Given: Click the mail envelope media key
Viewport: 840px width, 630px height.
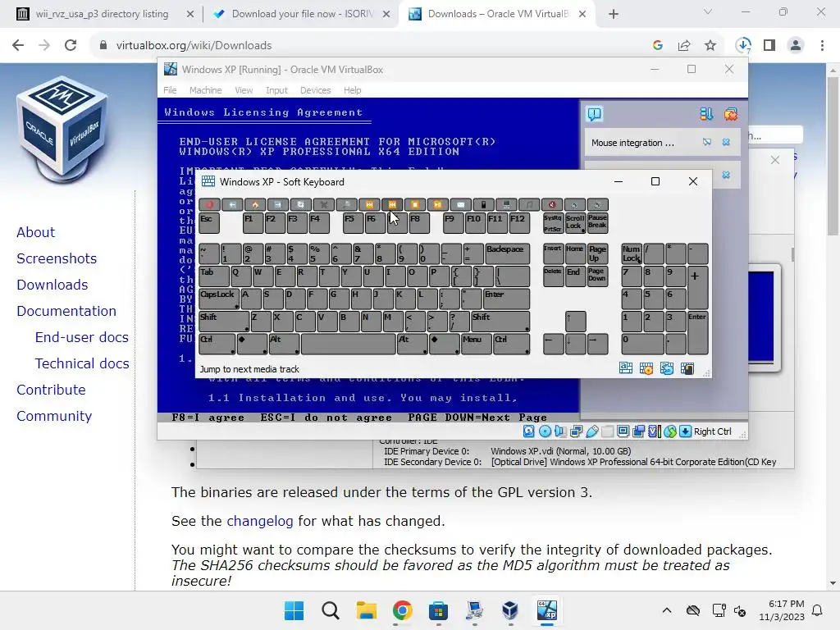Looking at the screenshot, I should [x=461, y=204].
